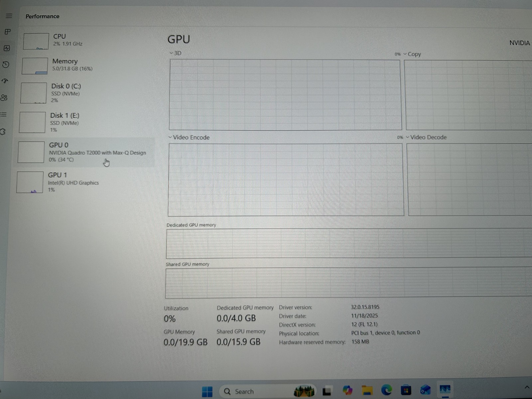
Task: Open the App history page icon
Action: point(6,65)
